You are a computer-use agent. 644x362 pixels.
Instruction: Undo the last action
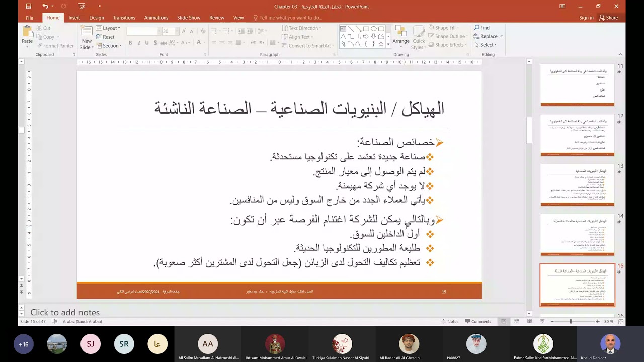[45, 6]
